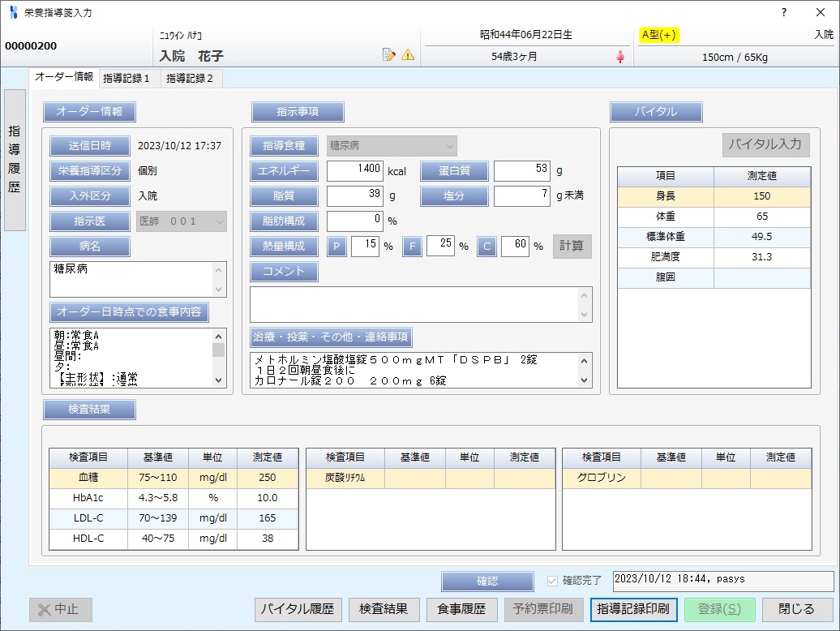Click the patient memo edit icon
The image size is (840, 631).
pos(389,55)
